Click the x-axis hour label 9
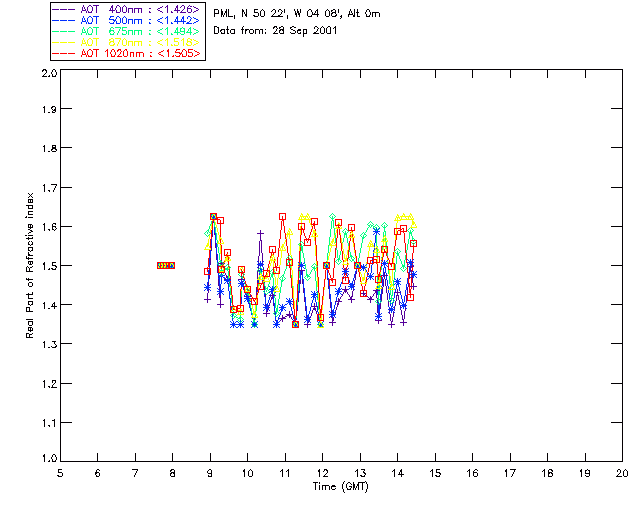Image resolution: width=640 pixels, height=512 pixels. (210, 473)
